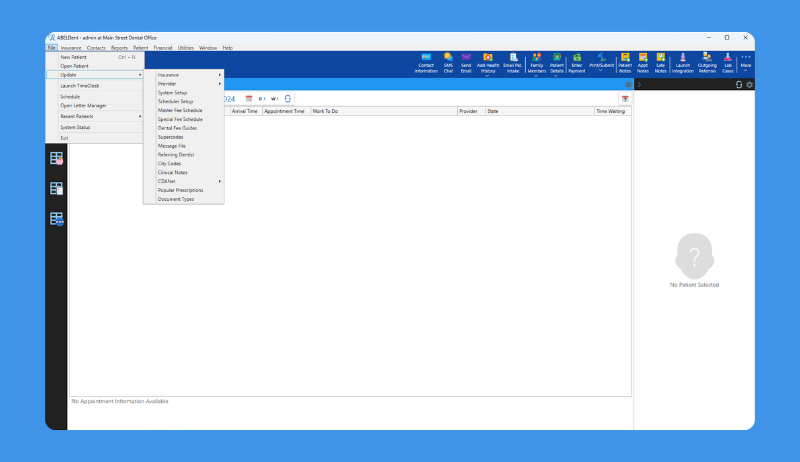Click Launch Integration icon
Image resolution: width=800 pixels, height=462 pixels.
(683, 63)
